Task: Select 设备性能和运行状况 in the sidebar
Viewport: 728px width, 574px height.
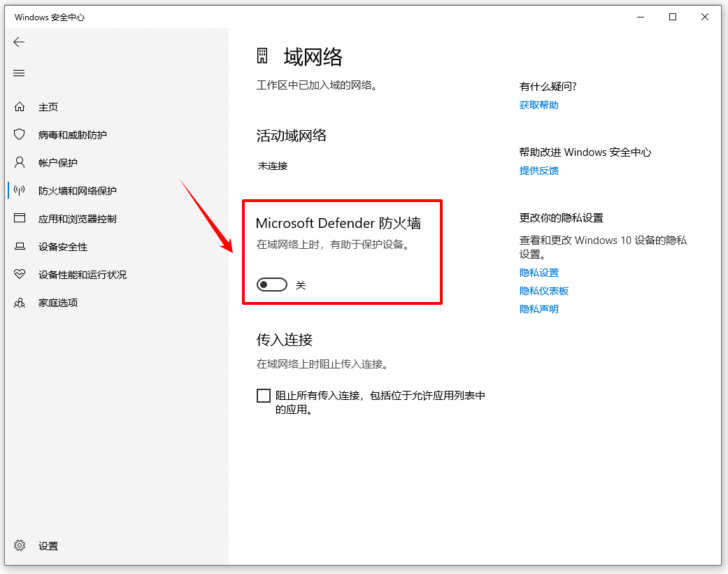Action: [x=83, y=275]
